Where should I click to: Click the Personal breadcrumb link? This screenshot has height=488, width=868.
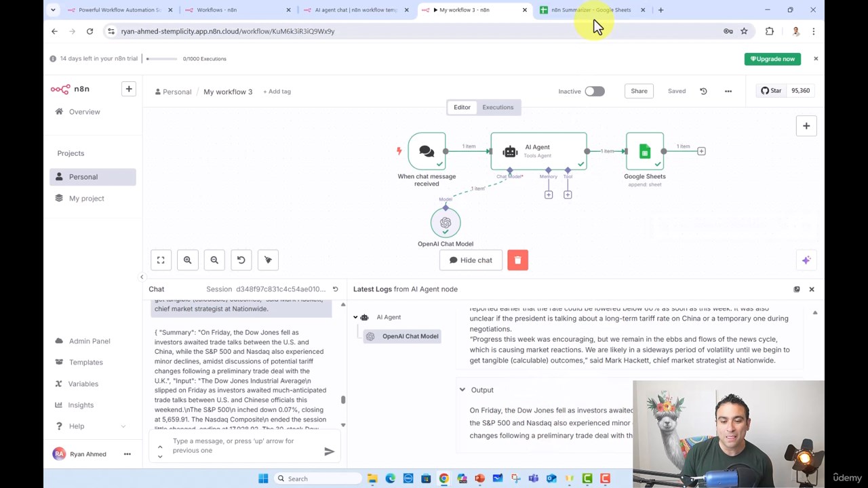tap(174, 91)
